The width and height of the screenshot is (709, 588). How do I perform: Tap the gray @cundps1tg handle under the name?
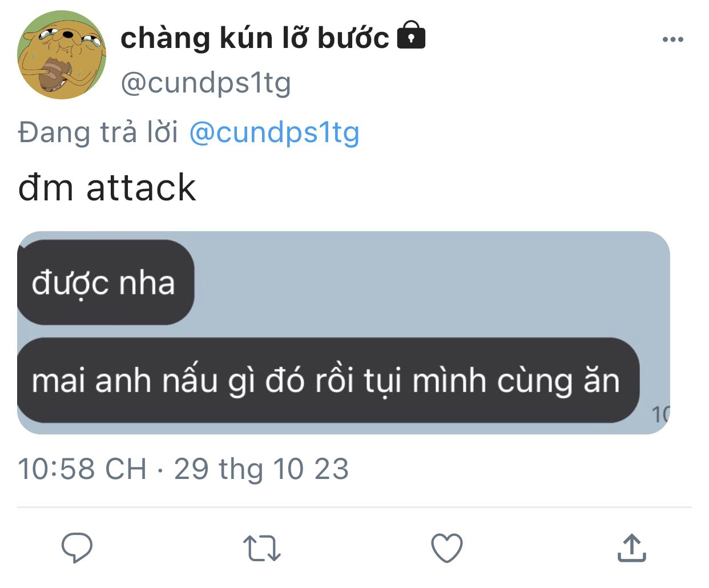tap(206, 83)
